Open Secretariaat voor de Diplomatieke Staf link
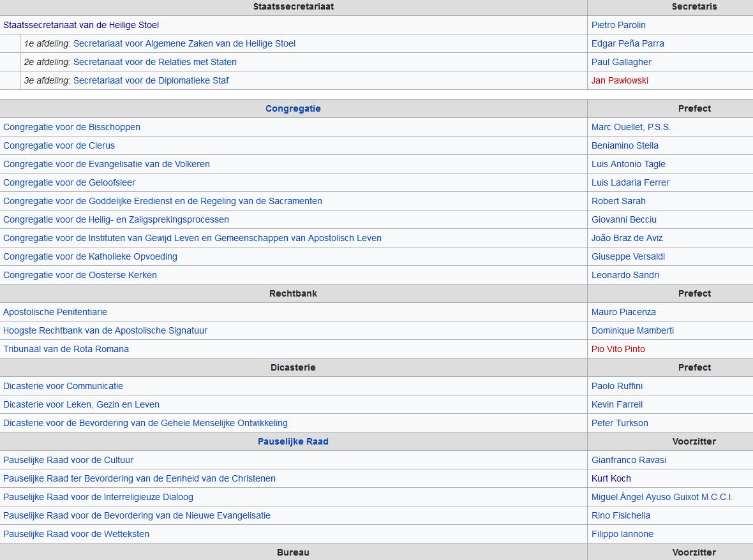 pos(151,80)
